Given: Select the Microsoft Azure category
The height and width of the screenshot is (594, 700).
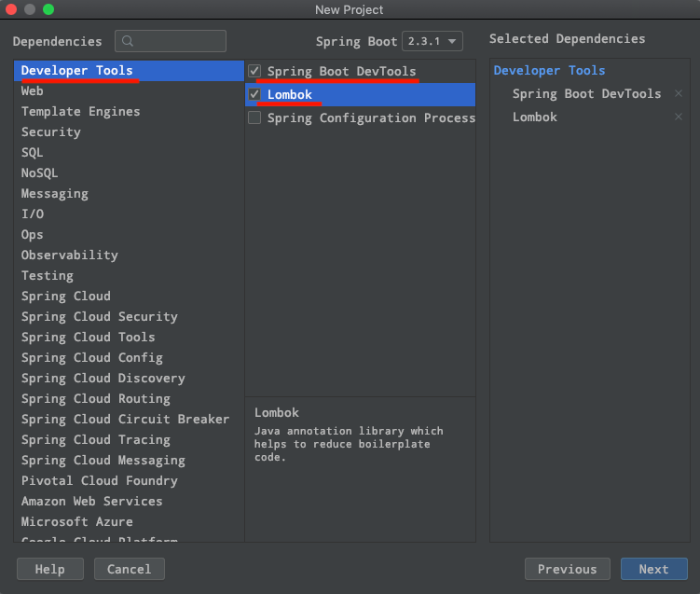Looking at the screenshot, I should pos(129,522).
